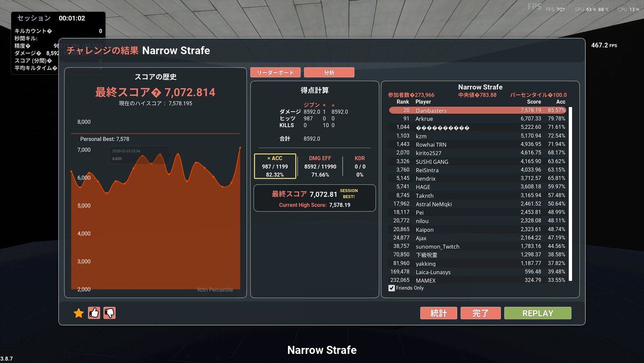
Task: Click the 参加者数 273,966 text
Action: (x=411, y=95)
